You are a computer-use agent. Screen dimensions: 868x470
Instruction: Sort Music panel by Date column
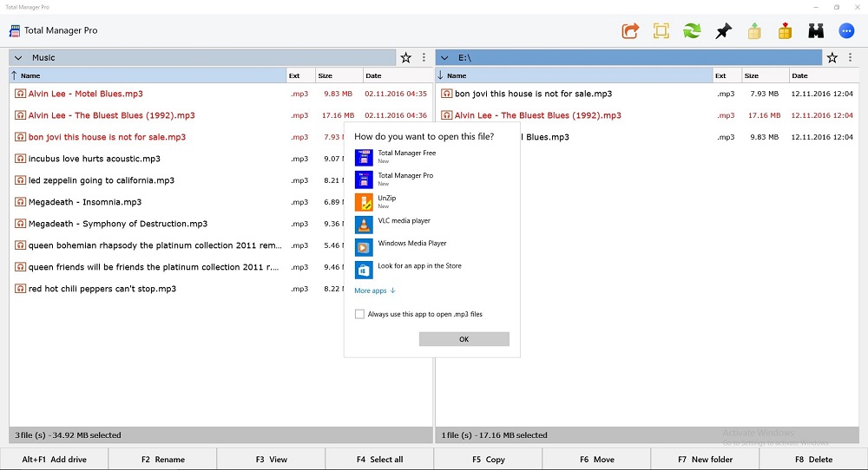[x=398, y=75]
